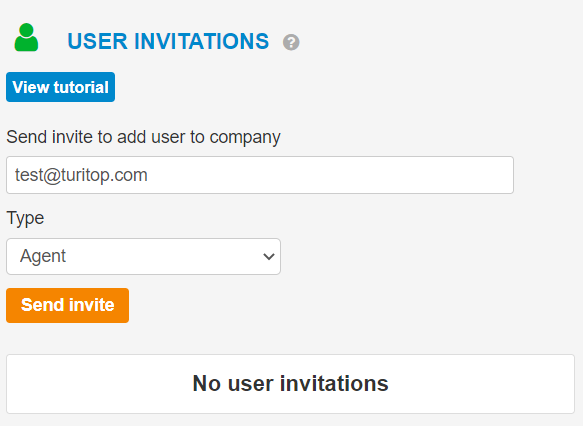This screenshot has height=426, width=583.
Task: Expand the Type dropdown showing Agent
Action: click(x=143, y=256)
